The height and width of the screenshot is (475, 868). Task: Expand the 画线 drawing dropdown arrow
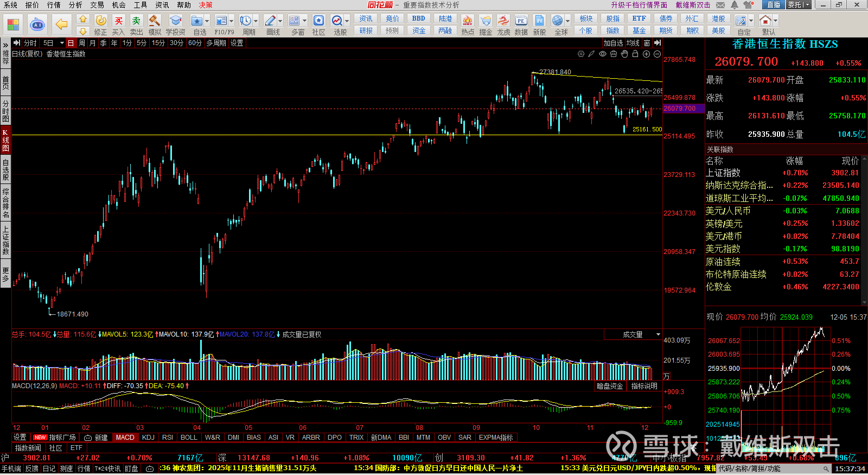point(280,21)
